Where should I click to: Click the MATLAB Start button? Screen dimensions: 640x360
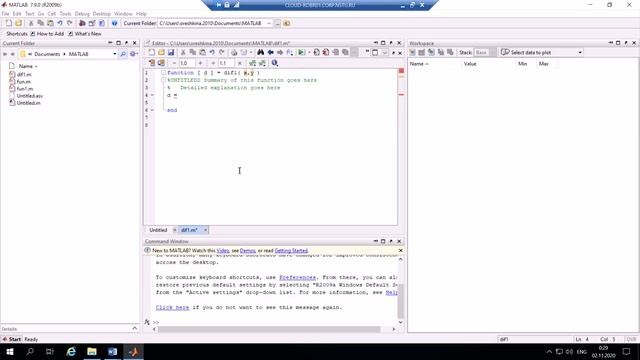click(11, 339)
